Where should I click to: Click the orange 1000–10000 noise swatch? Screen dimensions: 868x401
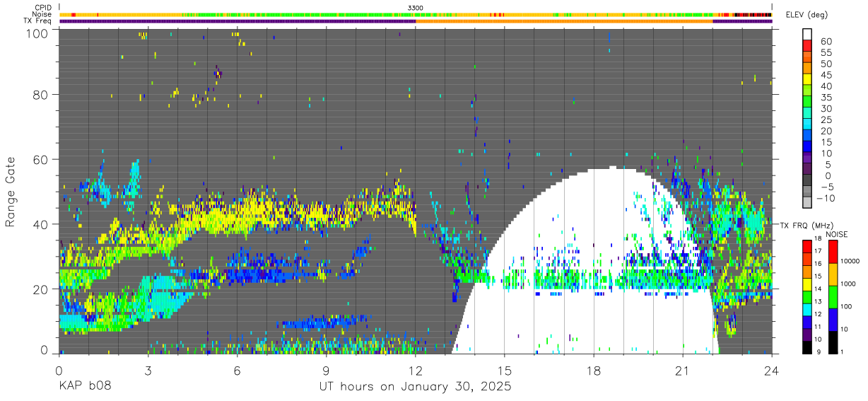click(833, 274)
